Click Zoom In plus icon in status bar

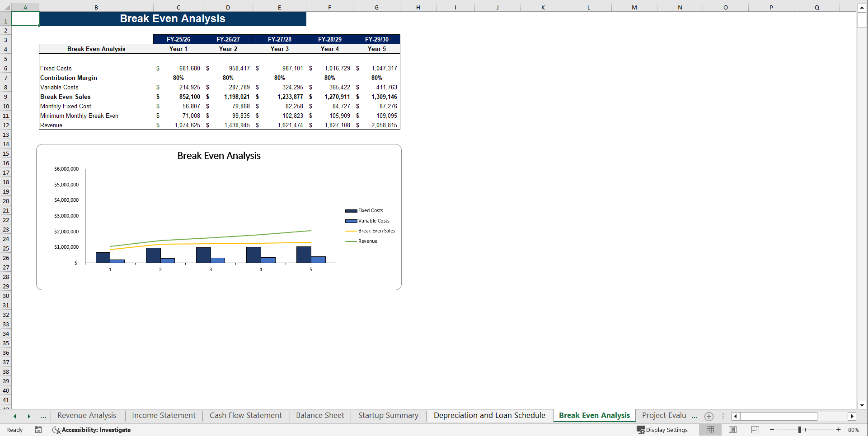838,430
